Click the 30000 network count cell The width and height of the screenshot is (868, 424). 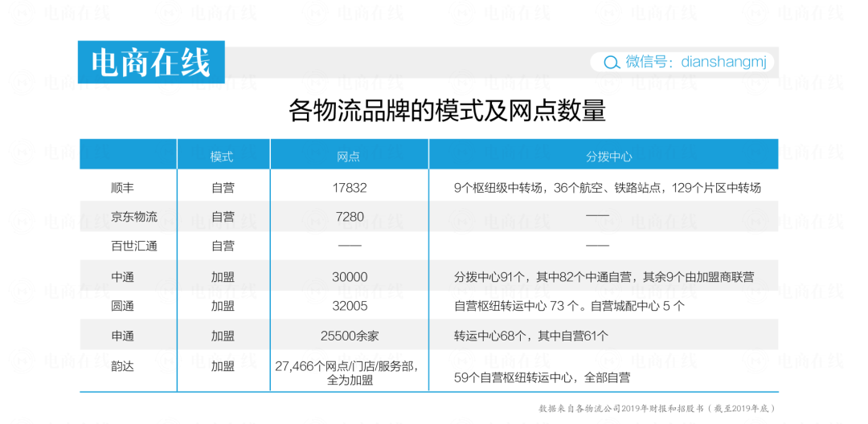click(x=350, y=277)
